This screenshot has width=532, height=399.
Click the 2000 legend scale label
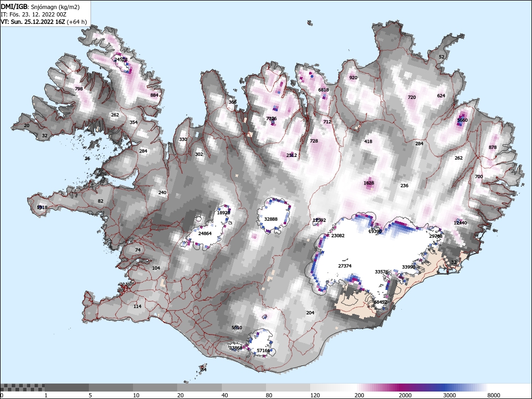point(405,395)
